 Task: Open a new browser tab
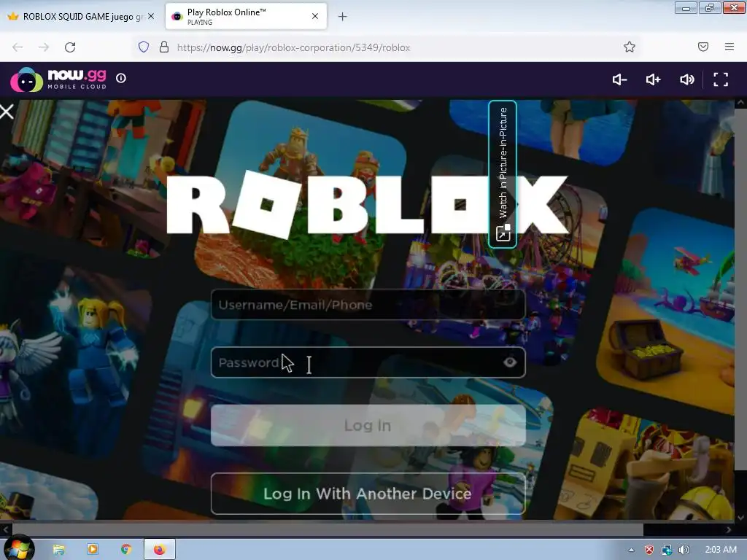[343, 17]
